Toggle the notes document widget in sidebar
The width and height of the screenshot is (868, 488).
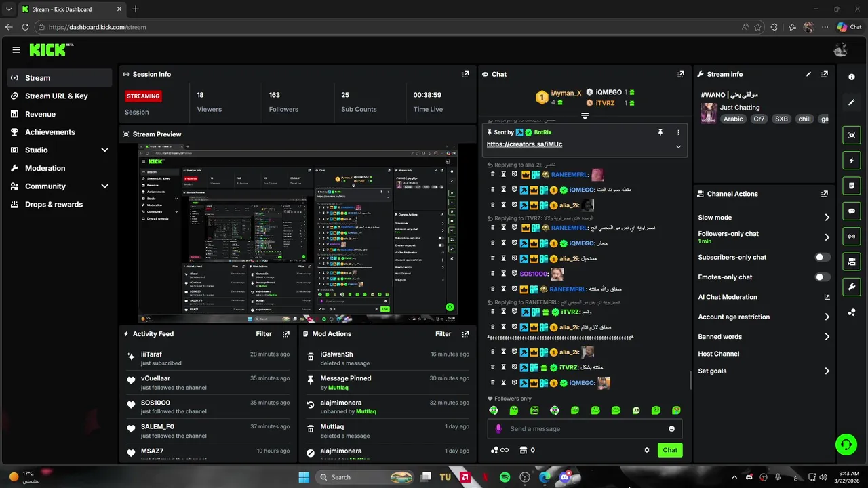point(852,186)
